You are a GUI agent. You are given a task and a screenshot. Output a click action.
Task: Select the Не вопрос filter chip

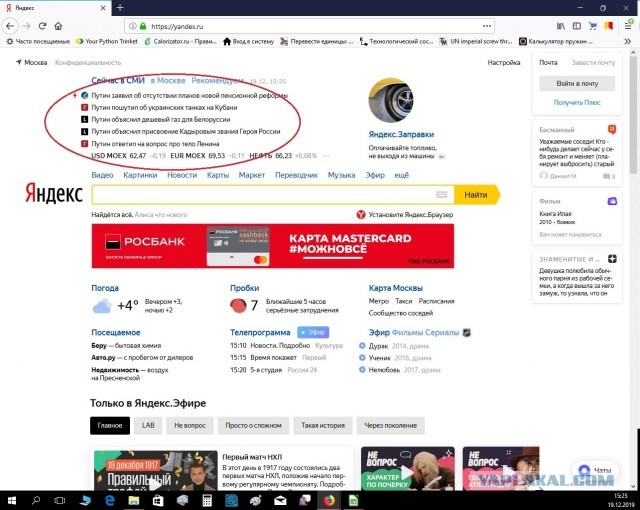pos(190,425)
